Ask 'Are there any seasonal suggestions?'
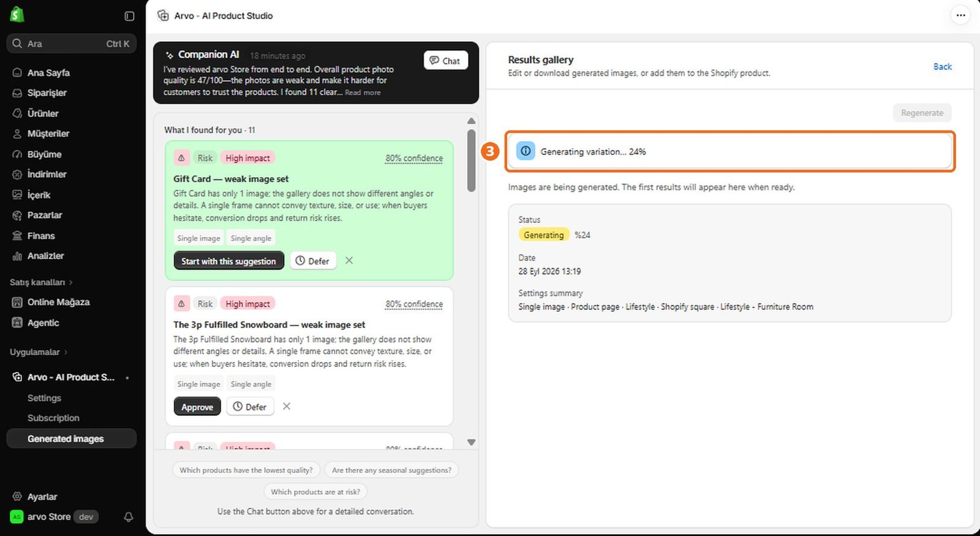The height and width of the screenshot is (536, 980). pos(392,470)
